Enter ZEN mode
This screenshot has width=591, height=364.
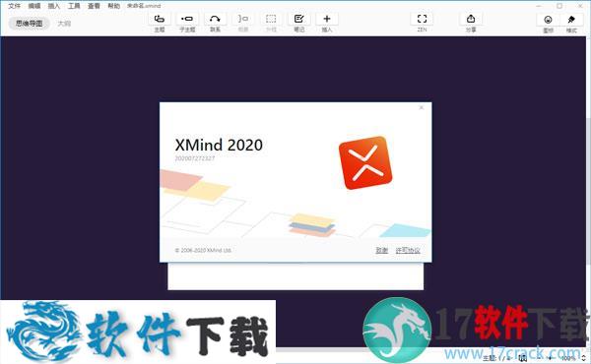point(423,19)
